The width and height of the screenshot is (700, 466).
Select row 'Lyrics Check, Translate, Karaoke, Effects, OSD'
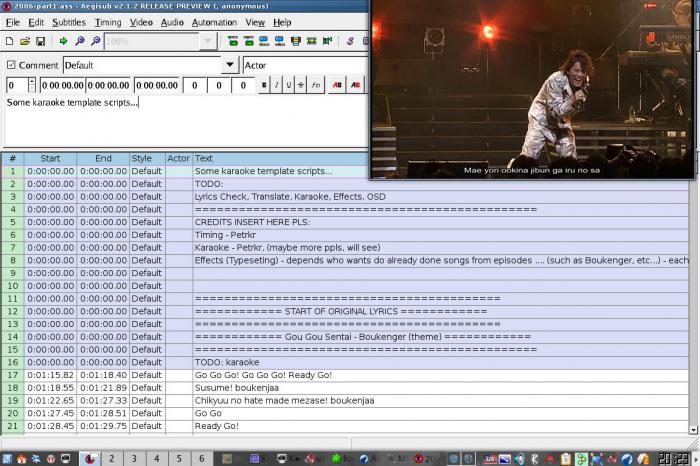[345, 197]
